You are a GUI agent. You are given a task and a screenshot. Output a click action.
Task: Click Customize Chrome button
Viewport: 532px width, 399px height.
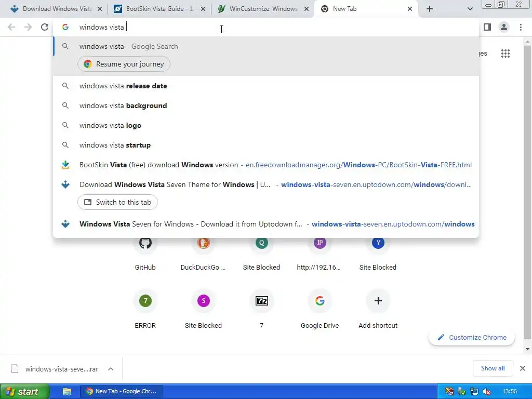coord(472,338)
